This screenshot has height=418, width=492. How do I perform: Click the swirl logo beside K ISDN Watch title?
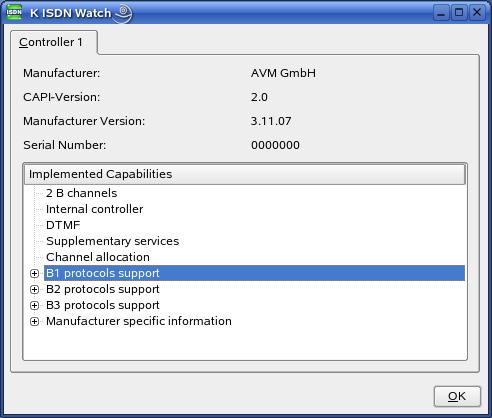[123, 13]
